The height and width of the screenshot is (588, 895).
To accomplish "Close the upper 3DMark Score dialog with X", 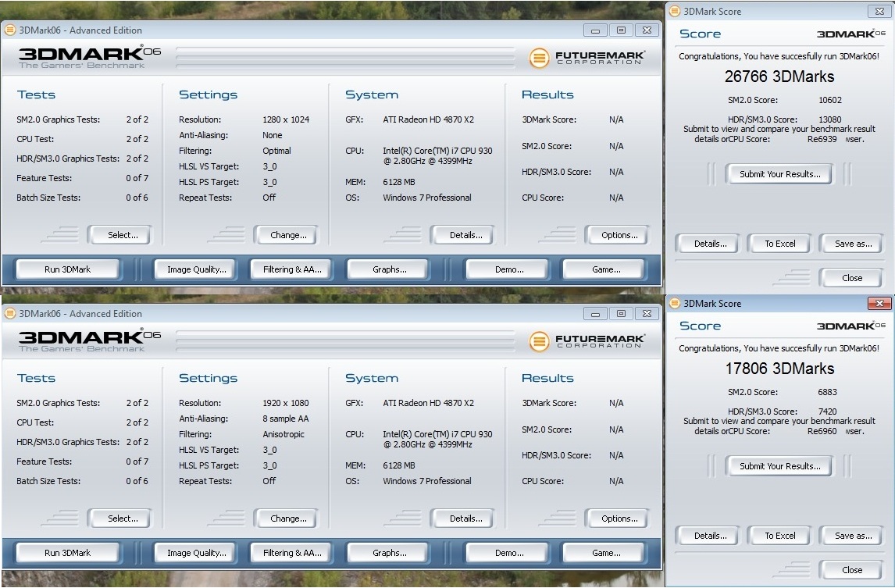I will pos(879,11).
